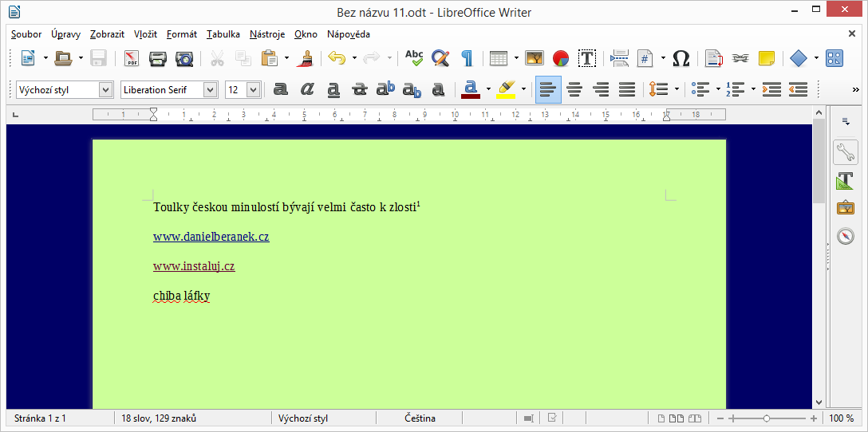The image size is (868, 432).
Task: Open the Omega special character dialog
Action: [681, 58]
